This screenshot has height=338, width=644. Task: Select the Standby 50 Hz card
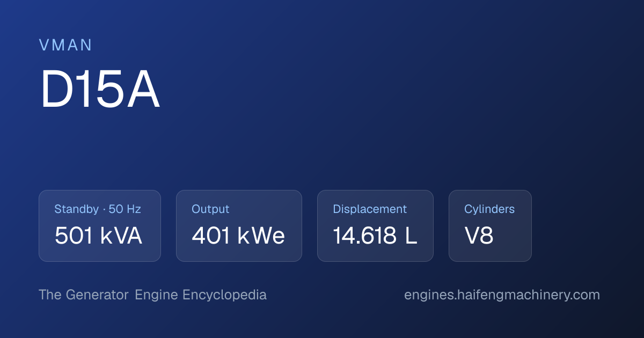tap(100, 226)
